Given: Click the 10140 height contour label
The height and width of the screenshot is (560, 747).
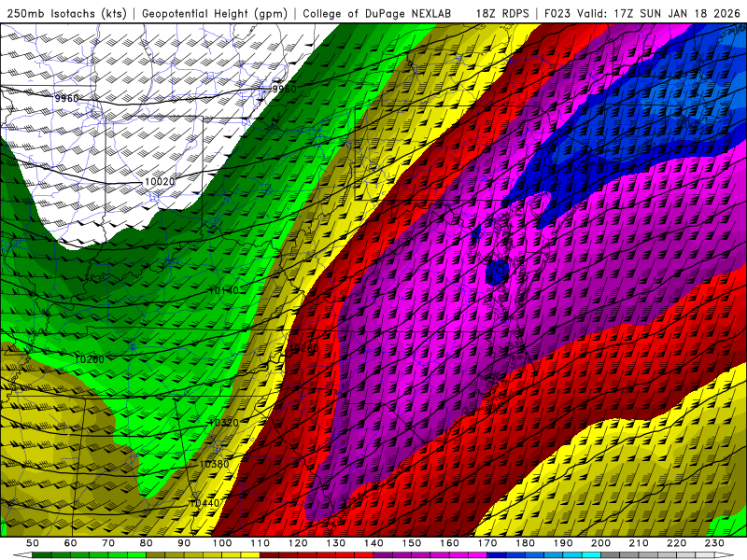Looking at the screenshot, I should point(224,290).
